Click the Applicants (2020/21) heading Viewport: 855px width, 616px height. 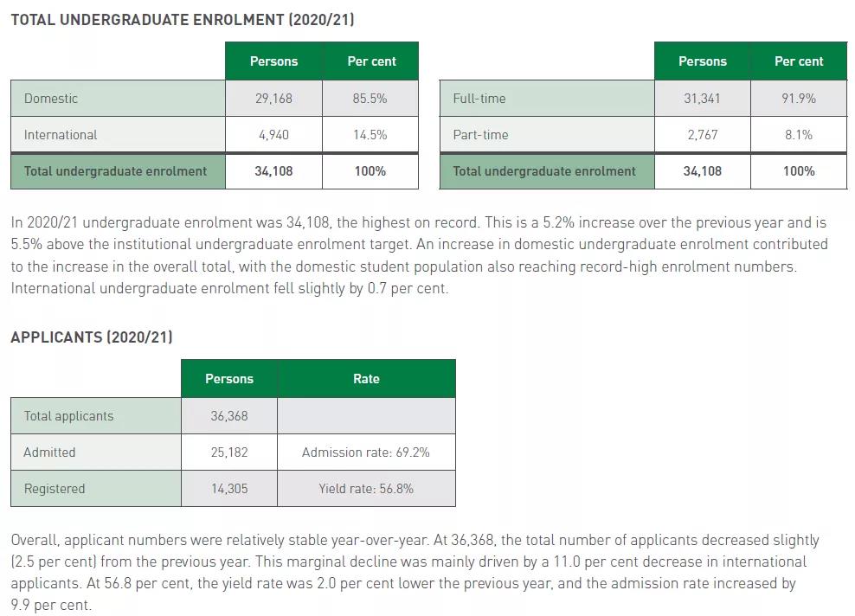point(92,337)
